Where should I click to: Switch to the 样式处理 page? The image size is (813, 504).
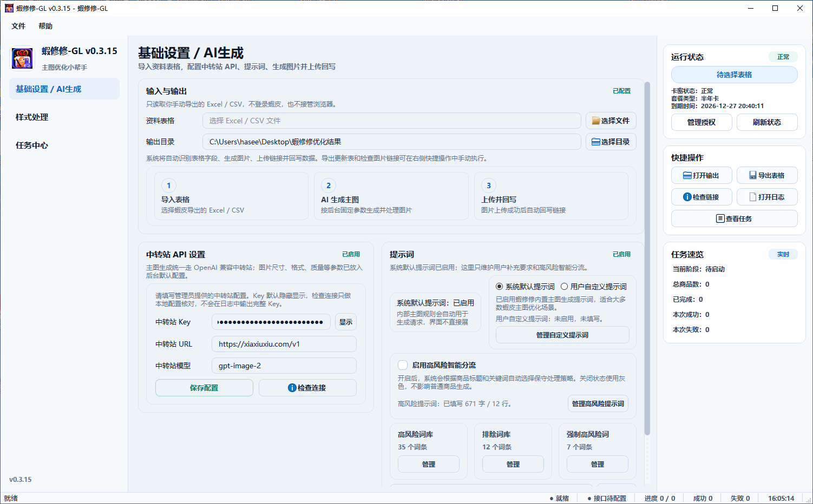pos(64,117)
